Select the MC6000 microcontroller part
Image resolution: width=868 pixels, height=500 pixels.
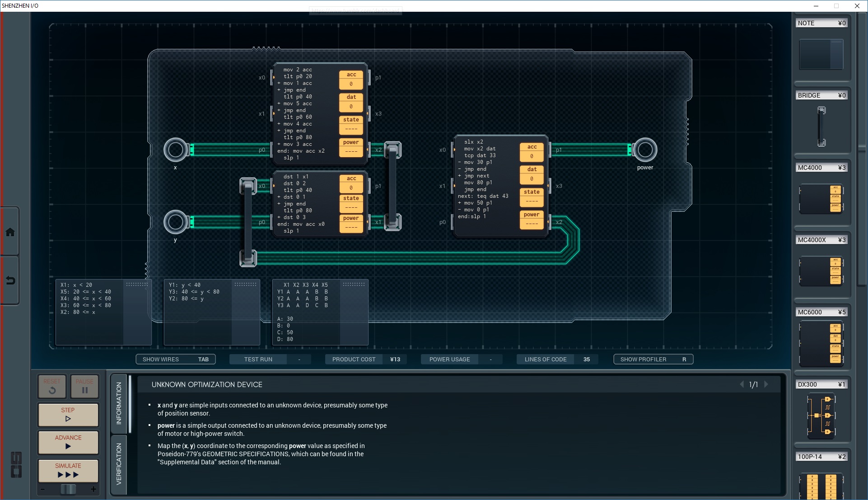click(x=821, y=343)
